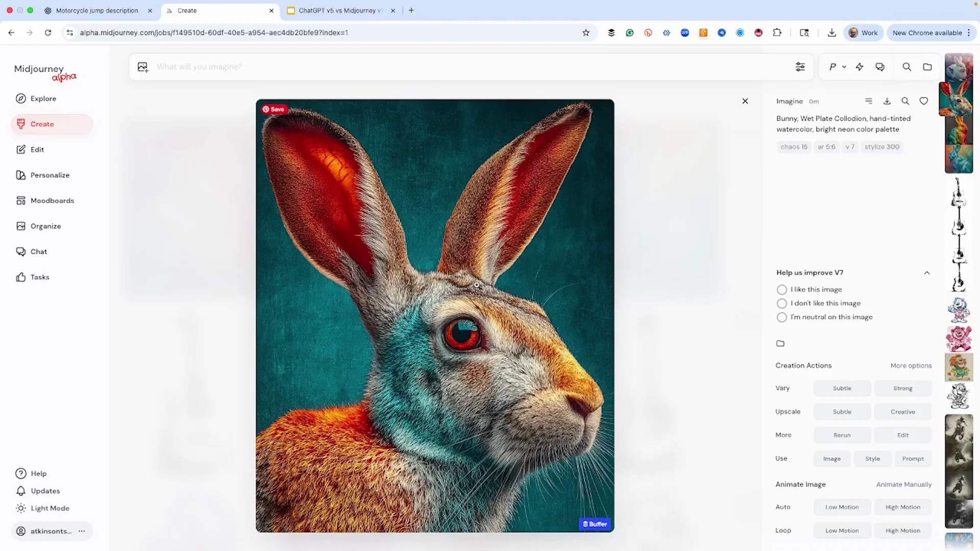980x551 pixels.
Task: Click the "Animate Manually" link
Action: [904, 485]
